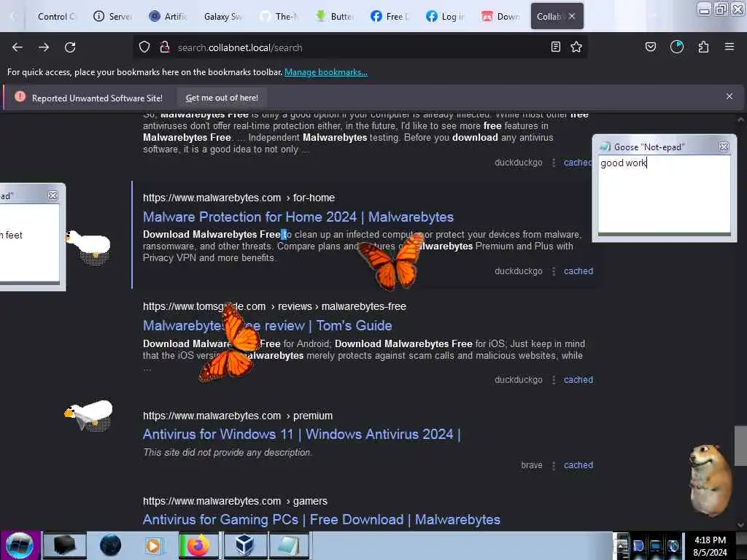Go back to the previous page

point(18,47)
